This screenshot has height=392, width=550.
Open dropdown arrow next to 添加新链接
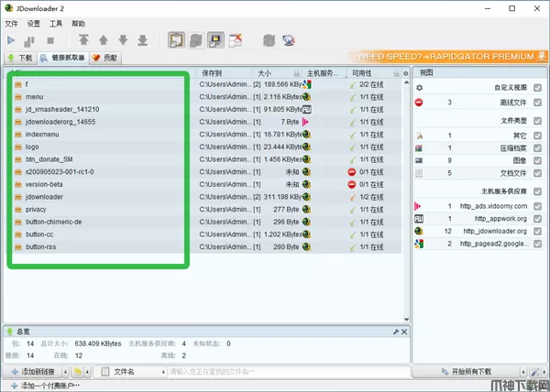coord(66,372)
